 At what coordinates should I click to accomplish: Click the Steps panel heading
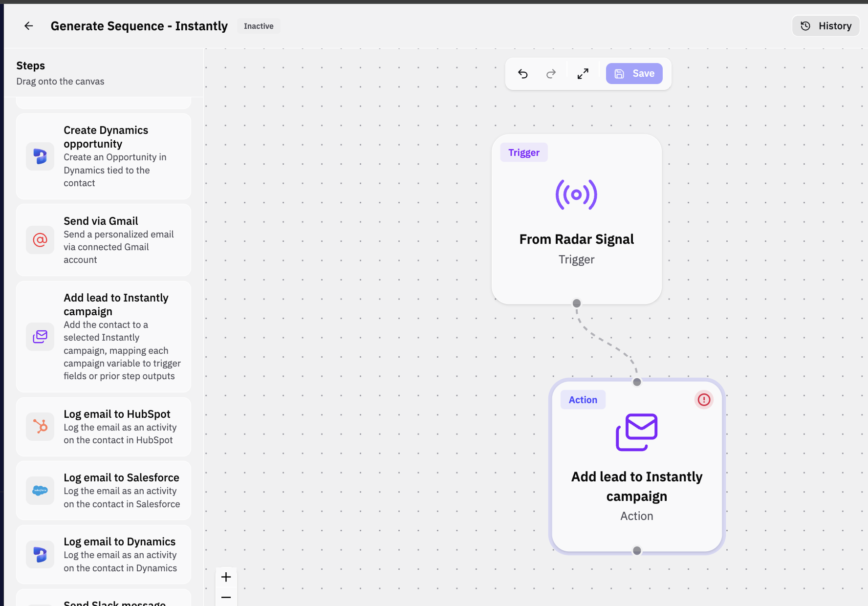(x=31, y=65)
